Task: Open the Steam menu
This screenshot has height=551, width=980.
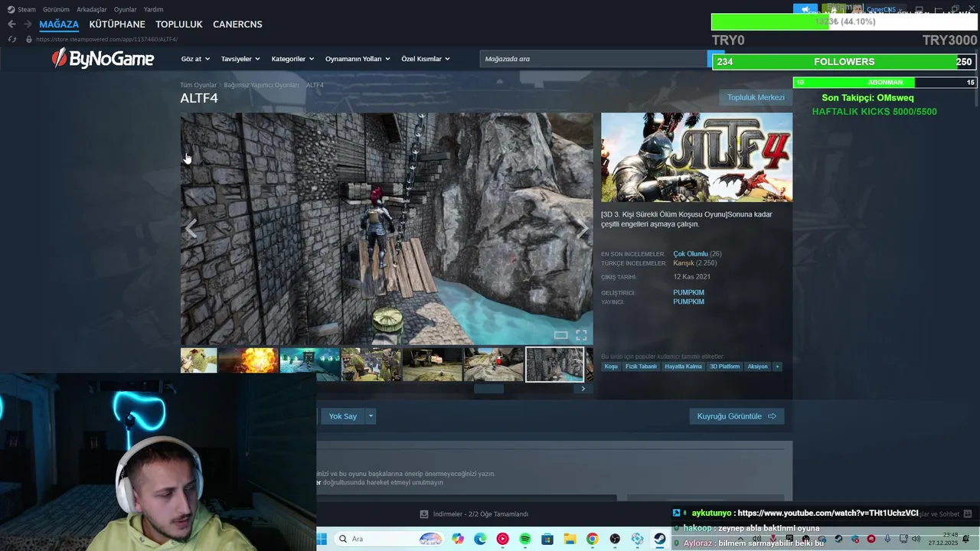Action: (x=21, y=9)
